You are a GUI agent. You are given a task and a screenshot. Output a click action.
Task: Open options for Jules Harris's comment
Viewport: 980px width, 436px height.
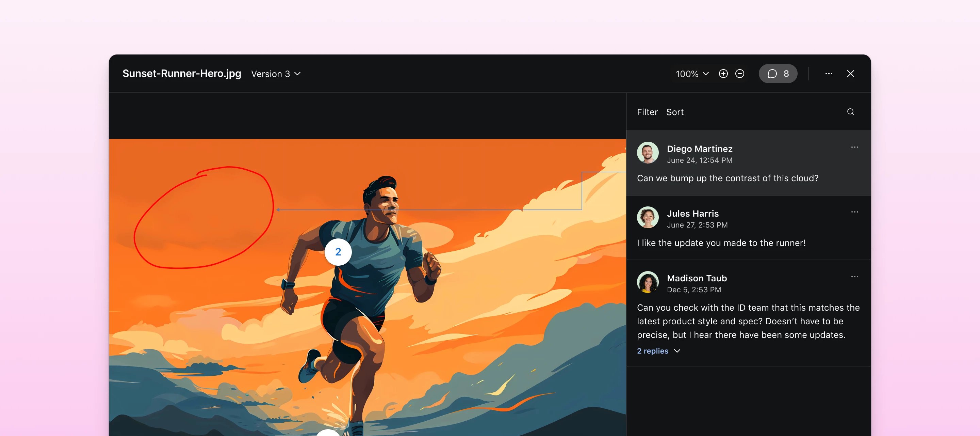point(855,212)
